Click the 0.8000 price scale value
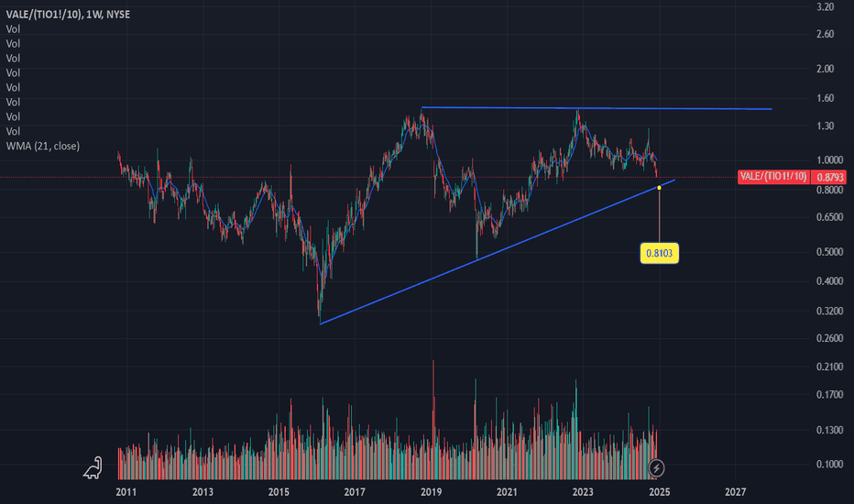 tap(829, 190)
